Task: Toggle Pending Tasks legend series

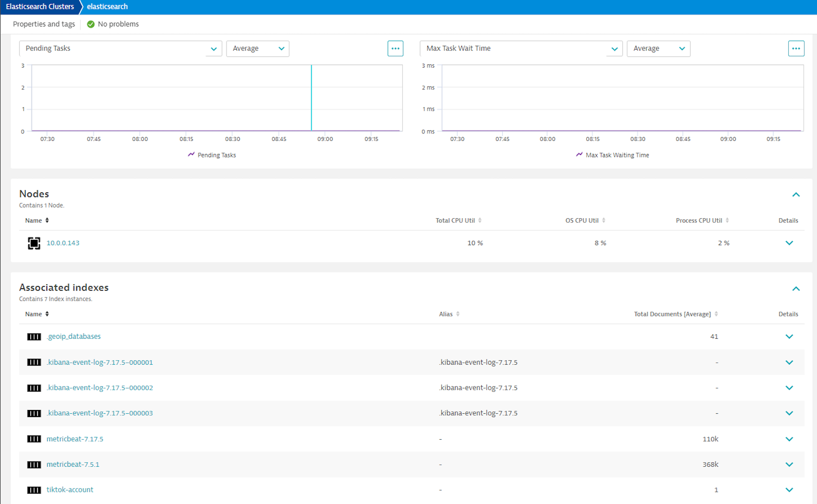Action: point(212,155)
